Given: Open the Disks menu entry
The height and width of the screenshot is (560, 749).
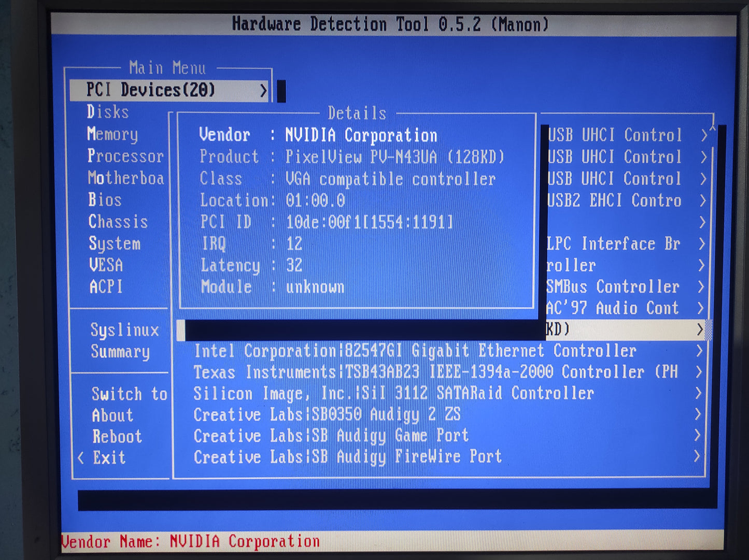Looking at the screenshot, I should point(108,112).
